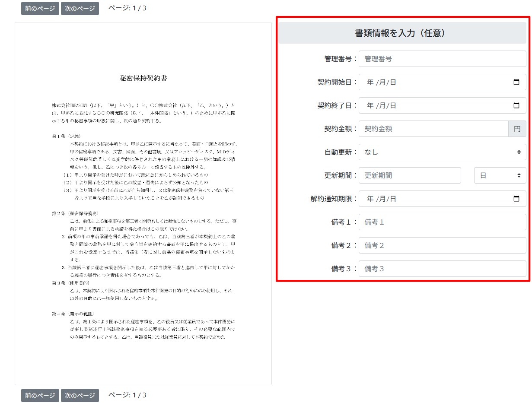Screen dimensions: 532x403
Task: Focus the 備考１ input field
Action: [x=443, y=222]
